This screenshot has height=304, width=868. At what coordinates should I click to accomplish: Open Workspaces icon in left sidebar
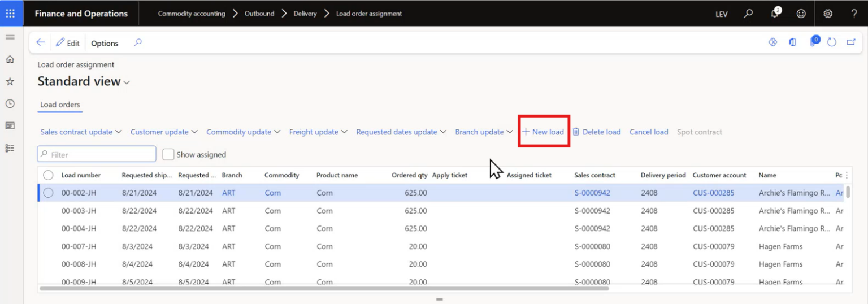coord(10,125)
